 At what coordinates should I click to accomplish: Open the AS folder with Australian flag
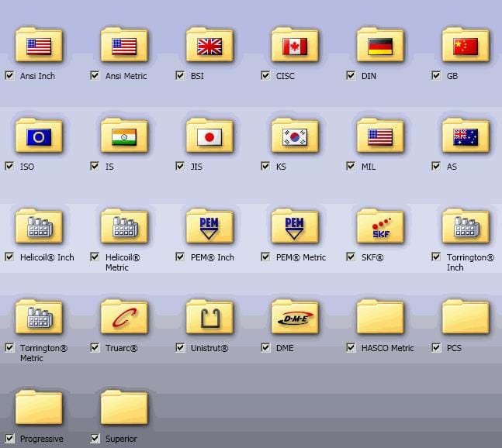[x=466, y=137]
